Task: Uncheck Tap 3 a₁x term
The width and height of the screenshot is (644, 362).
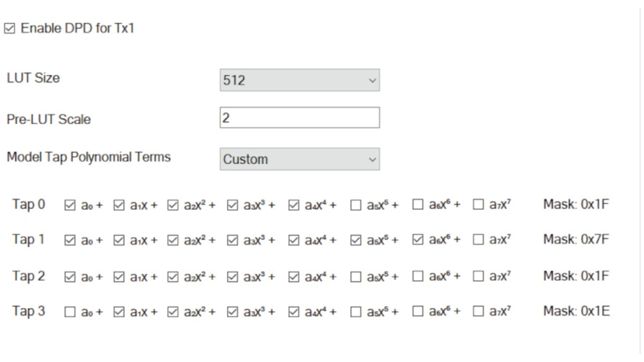Action: coord(119,312)
